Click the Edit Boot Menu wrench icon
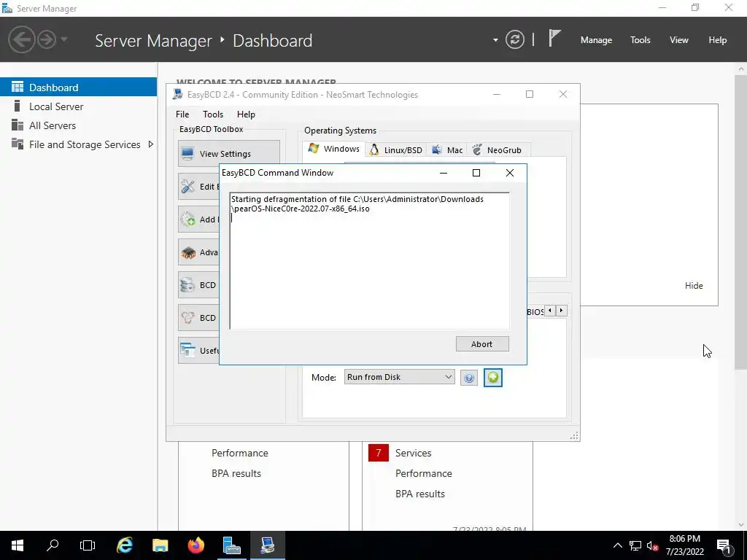Screen dimensions: 747x560 tap(187, 186)
